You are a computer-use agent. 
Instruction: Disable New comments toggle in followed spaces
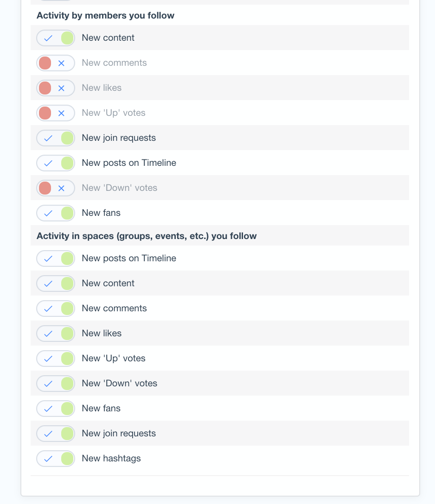[56, 309]
